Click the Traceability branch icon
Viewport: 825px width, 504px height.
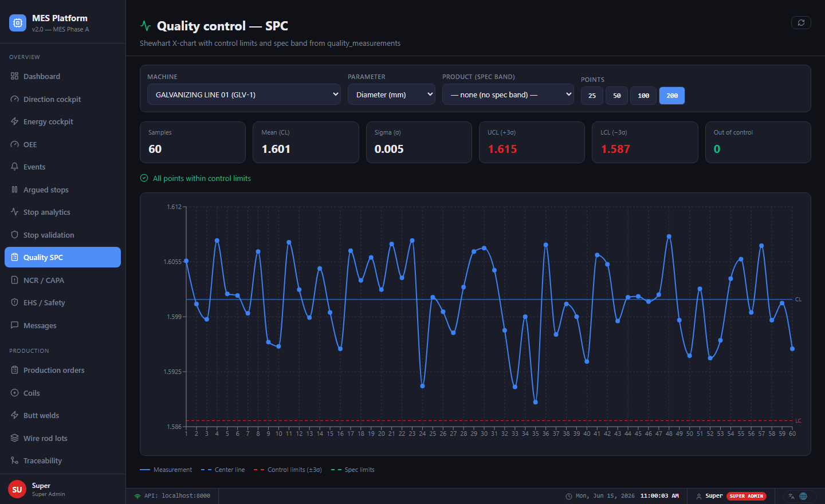point(14,460)
